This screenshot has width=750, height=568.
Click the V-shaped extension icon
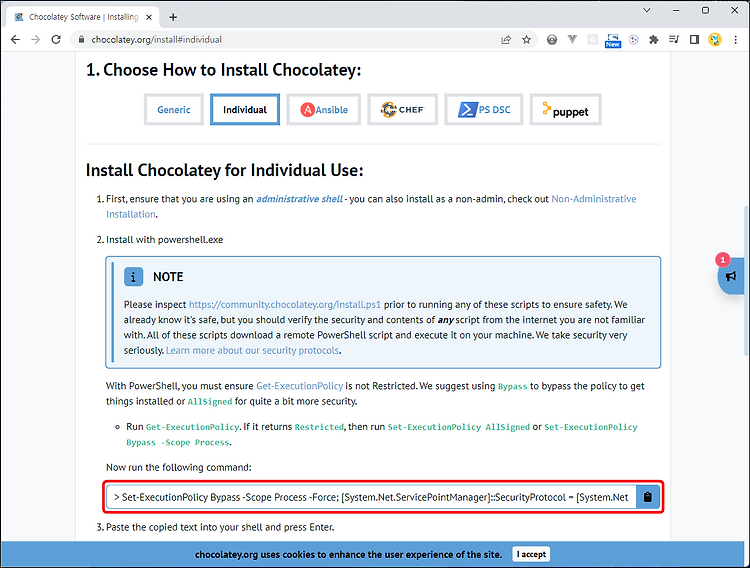(x=572, y=39)
